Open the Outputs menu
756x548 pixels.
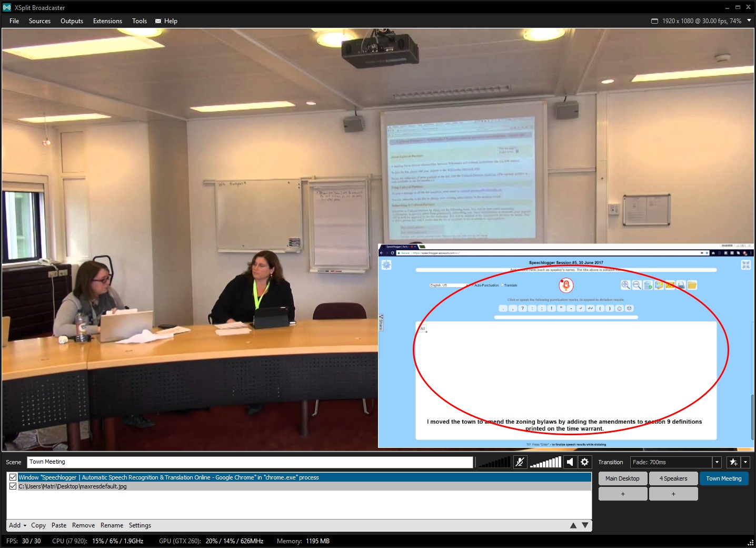click(x=72, y=21)
